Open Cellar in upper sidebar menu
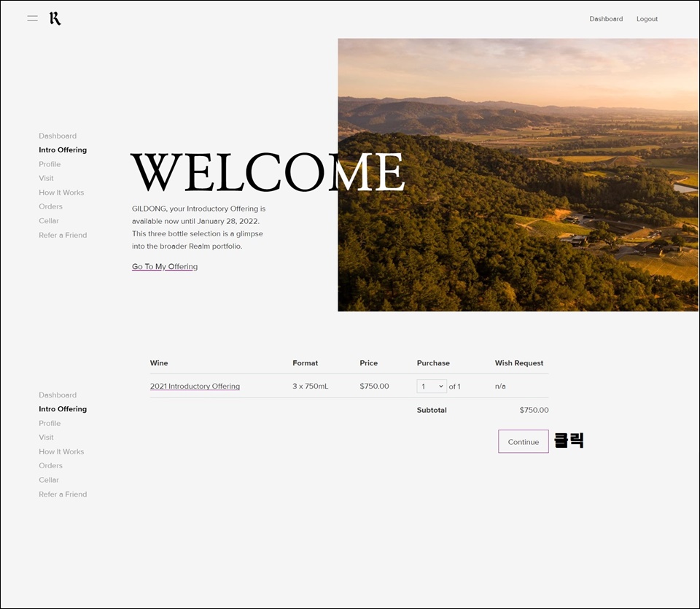The image size is (700, 609). [x=49, y=221]
